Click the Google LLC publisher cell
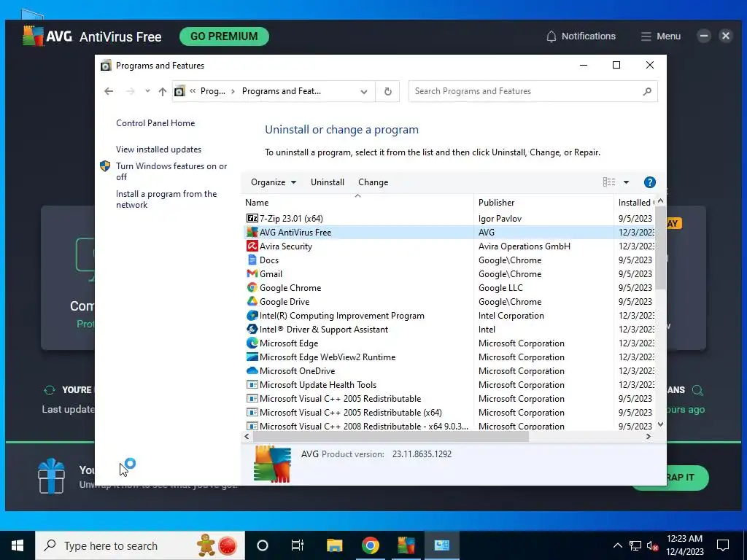The image size is (747, 560). [500, 287]
